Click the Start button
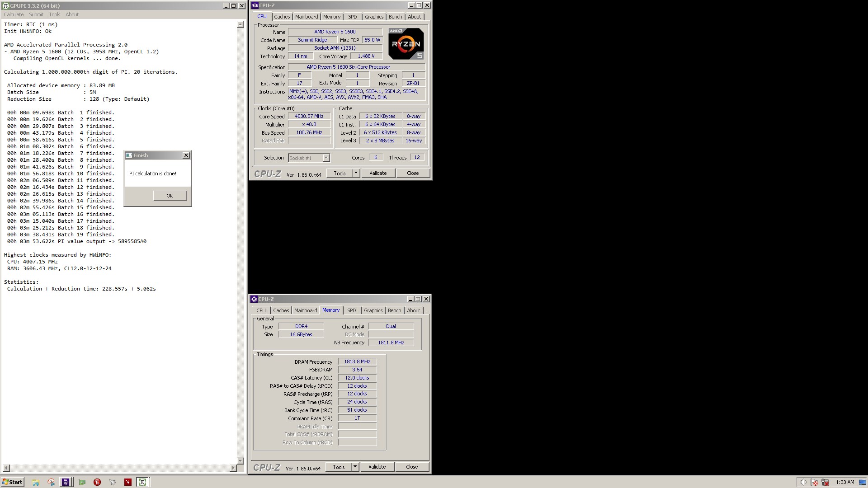Screen dimensions: 868x488 point(13,482)
